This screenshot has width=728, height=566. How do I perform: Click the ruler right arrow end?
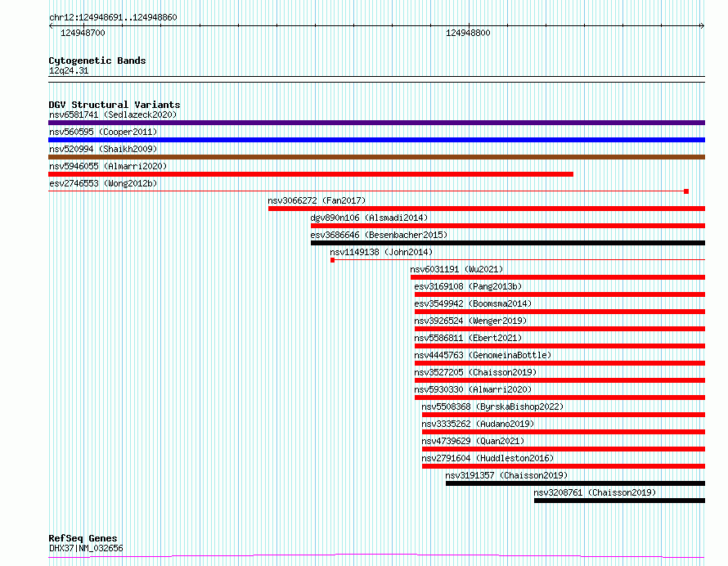(x=702, y=26)
